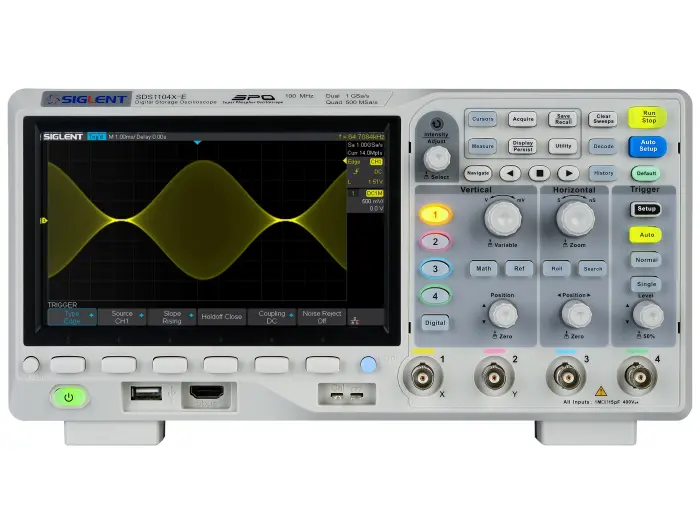Select channel 1 BNC connector
The height and width of the screenshot is (525, 700).
[422, 378]
